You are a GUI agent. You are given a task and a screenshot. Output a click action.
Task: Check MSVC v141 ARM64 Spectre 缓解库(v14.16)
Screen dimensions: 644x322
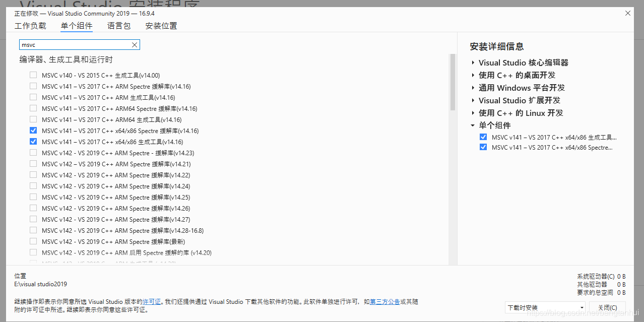(x=33, y=108)
